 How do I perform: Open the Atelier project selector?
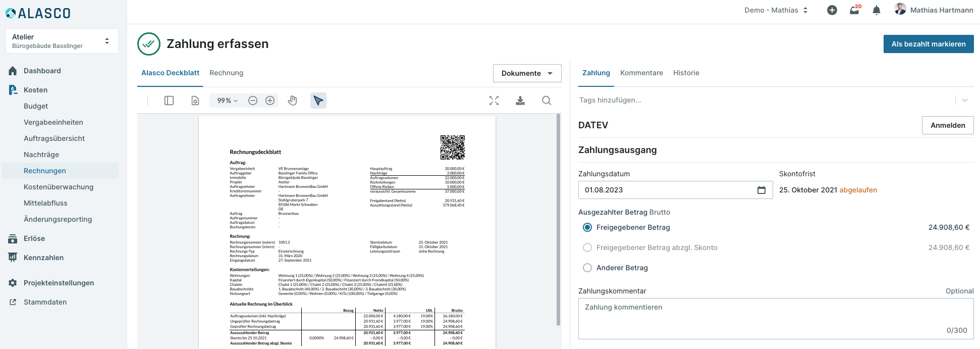[62, 41]
